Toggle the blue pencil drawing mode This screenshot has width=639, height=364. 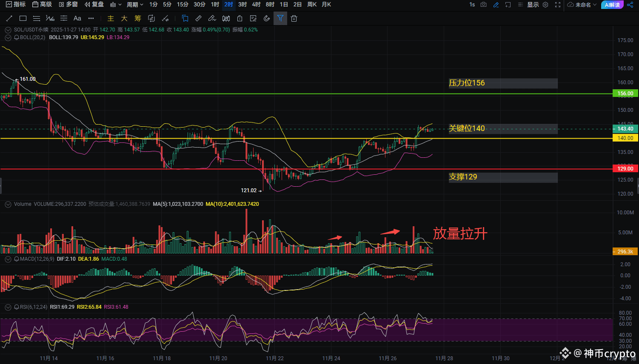point(496,5)
